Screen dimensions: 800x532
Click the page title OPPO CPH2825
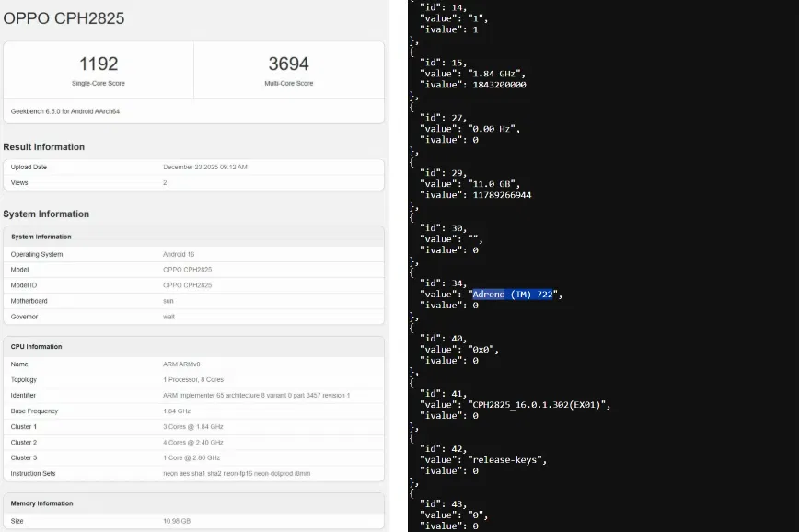coord(64,18)
